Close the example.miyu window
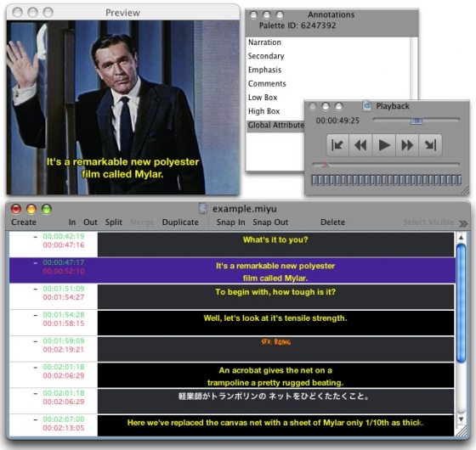476x450 pixels. (x=16, y=209)
